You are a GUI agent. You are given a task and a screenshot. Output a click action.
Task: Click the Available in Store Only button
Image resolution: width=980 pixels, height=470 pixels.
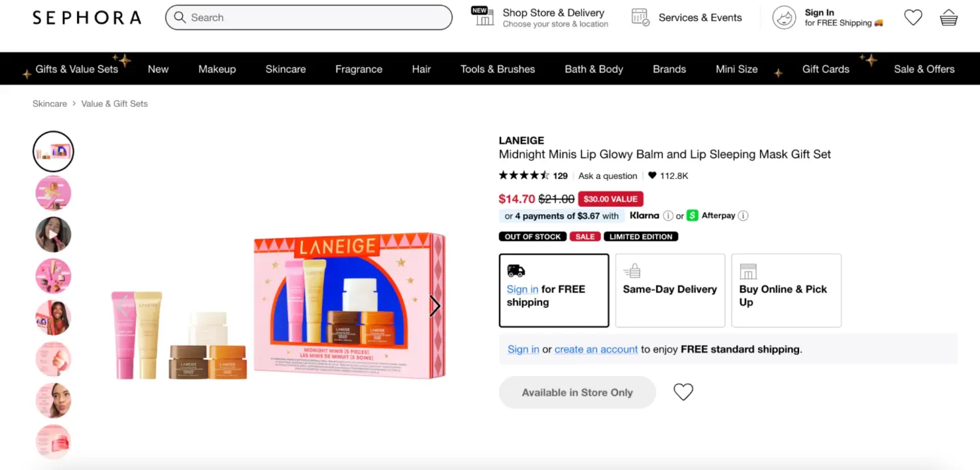(577, 392)
